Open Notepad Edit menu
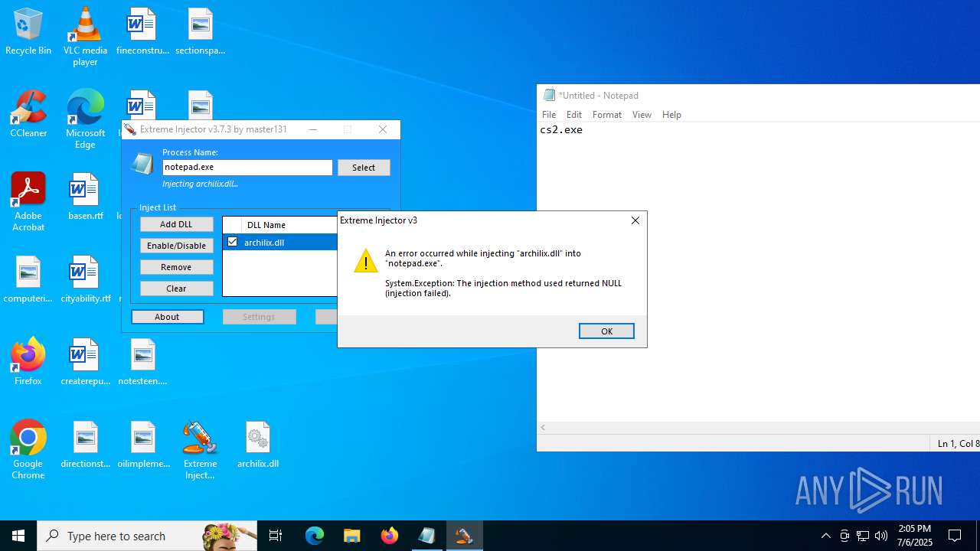 pos(574,114)
